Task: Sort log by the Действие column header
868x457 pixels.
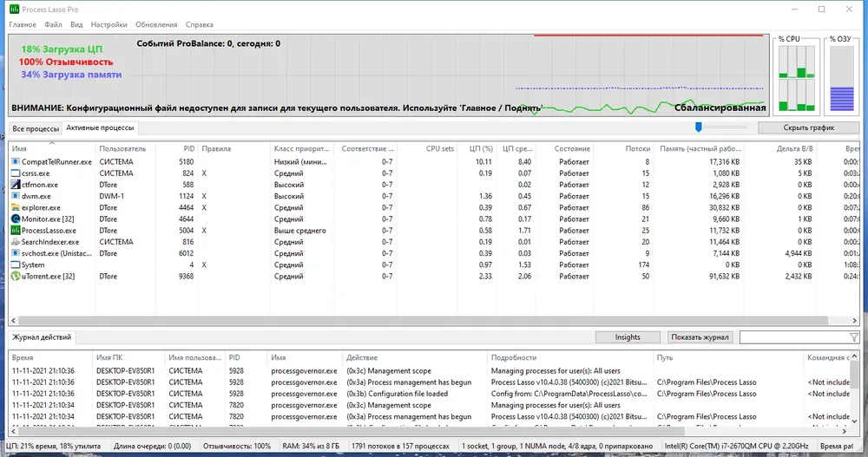Action: [414, 357]
